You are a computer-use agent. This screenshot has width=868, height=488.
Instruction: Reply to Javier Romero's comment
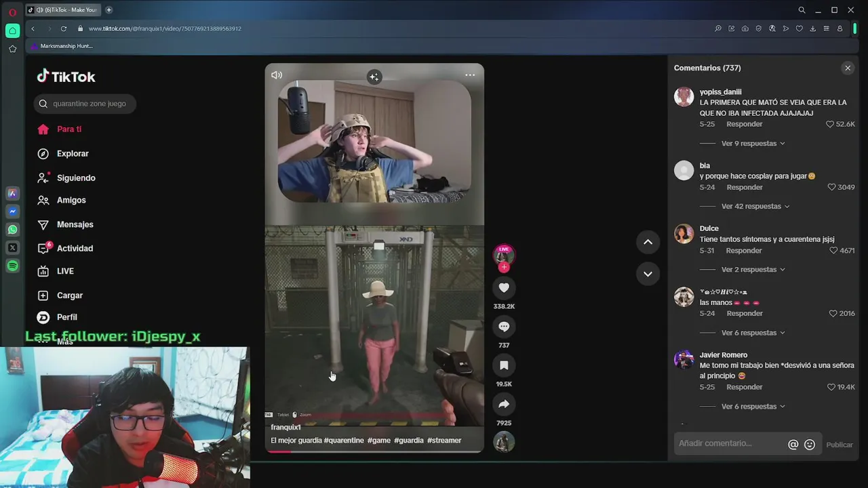[x=745, y=387]
